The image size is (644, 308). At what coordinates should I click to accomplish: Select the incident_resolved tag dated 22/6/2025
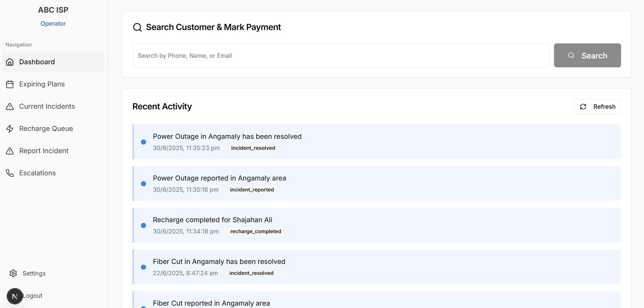[x=251, y=273]
